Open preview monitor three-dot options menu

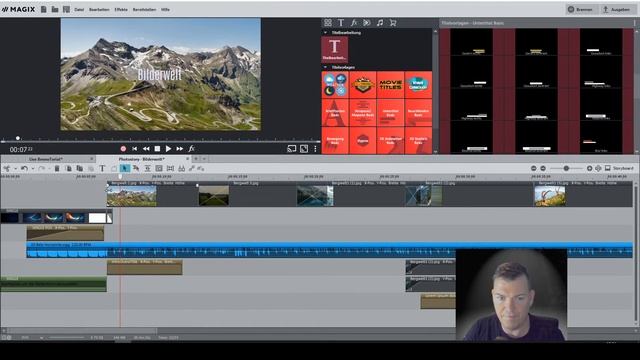(315, 149)
